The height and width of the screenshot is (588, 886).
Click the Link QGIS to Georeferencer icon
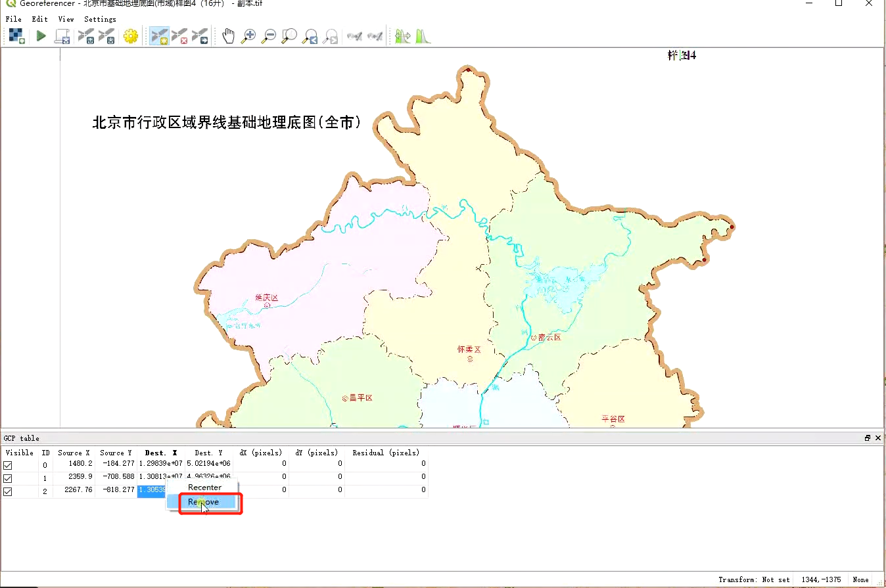(x=375, y=36)
